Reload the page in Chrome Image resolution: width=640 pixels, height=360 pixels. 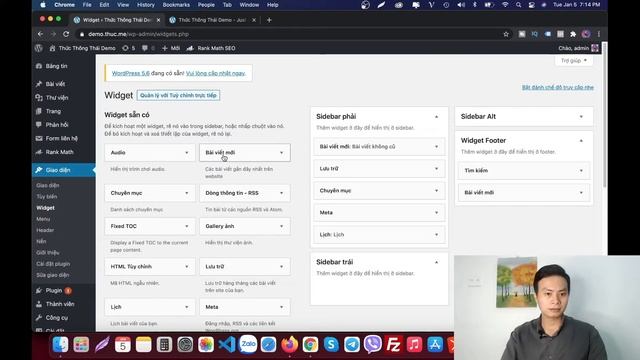66,34
